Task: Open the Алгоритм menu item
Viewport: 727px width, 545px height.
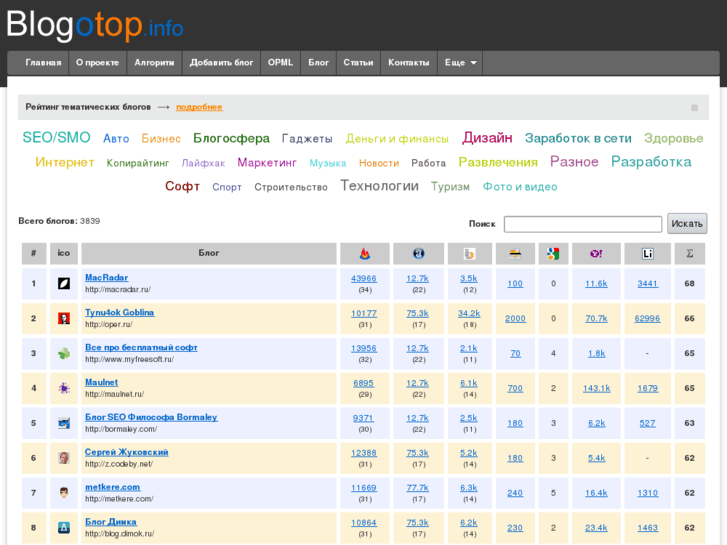Action: pyautogui.click(x=154, y=63)
